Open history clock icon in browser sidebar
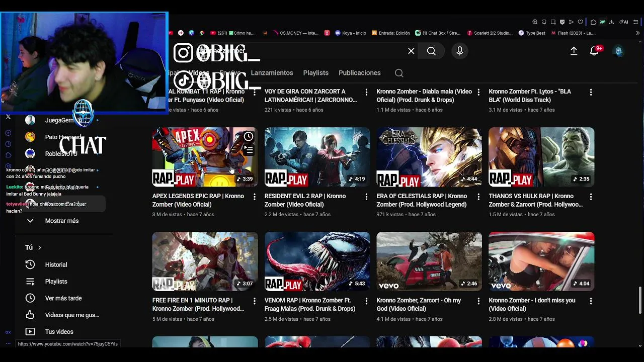644x362 pixels. coord(8,144)
